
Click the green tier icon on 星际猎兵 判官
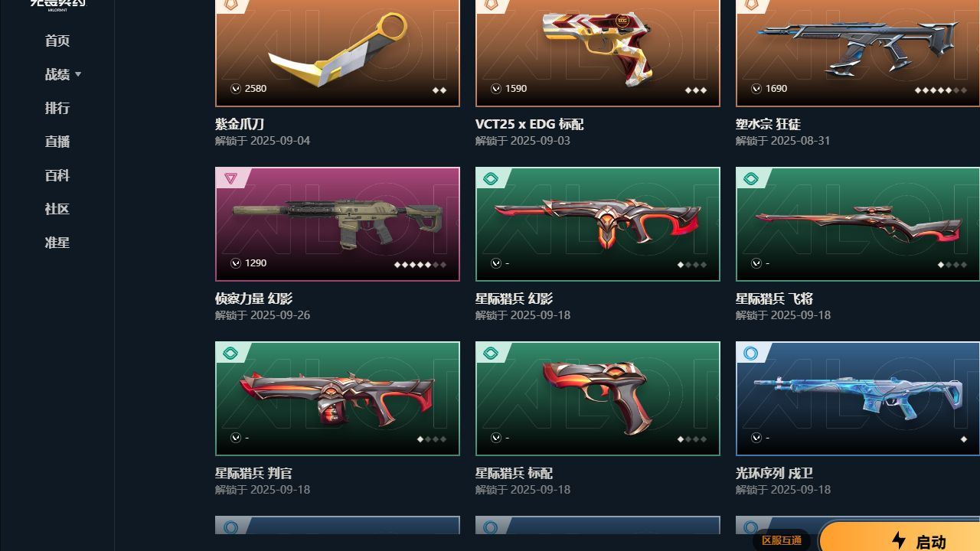click(x=230, y=353)
